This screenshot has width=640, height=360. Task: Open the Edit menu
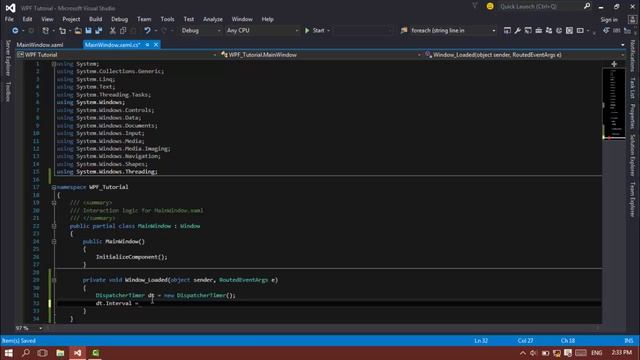click(x=27, y=19)
